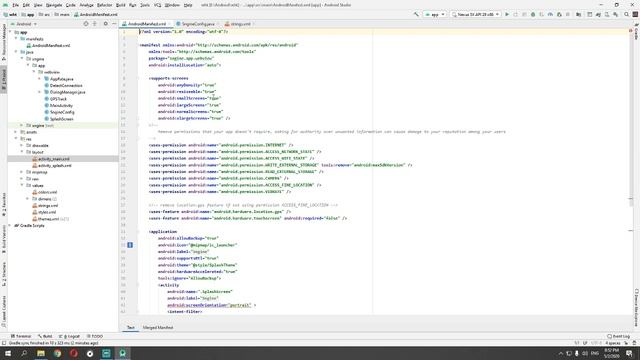Toggle tool window quick-access icon in status bar
The height and width of the screenshot is (360, 640).
[x=4, y=343]
